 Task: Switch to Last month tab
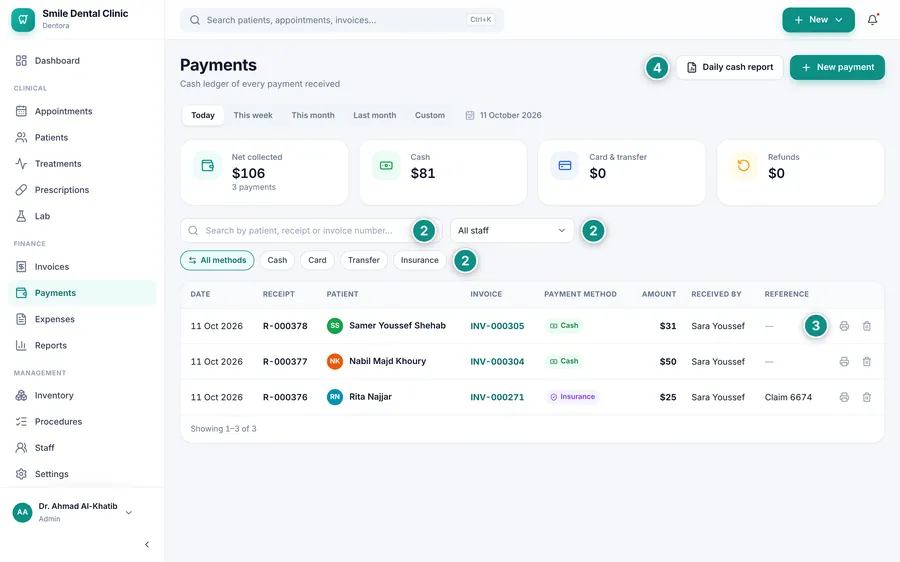pos(375,115)
